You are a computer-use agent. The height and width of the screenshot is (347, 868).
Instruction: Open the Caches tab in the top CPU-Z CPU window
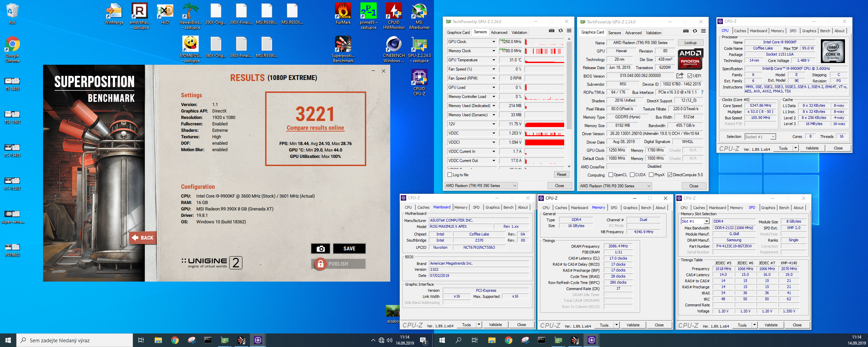click(x=740, y=31)
